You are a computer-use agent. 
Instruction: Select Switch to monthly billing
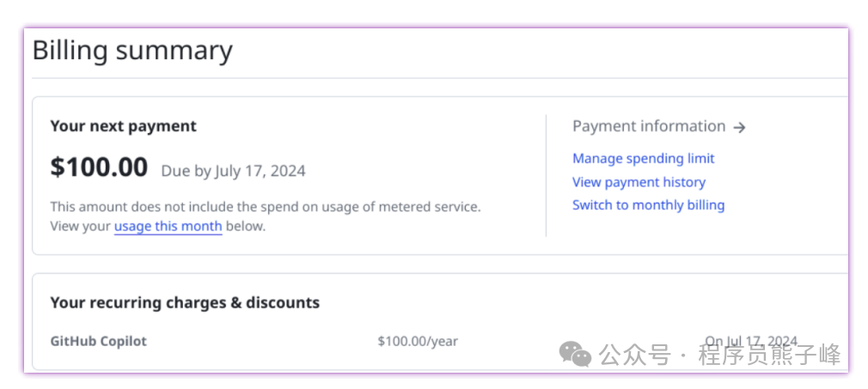648,205
